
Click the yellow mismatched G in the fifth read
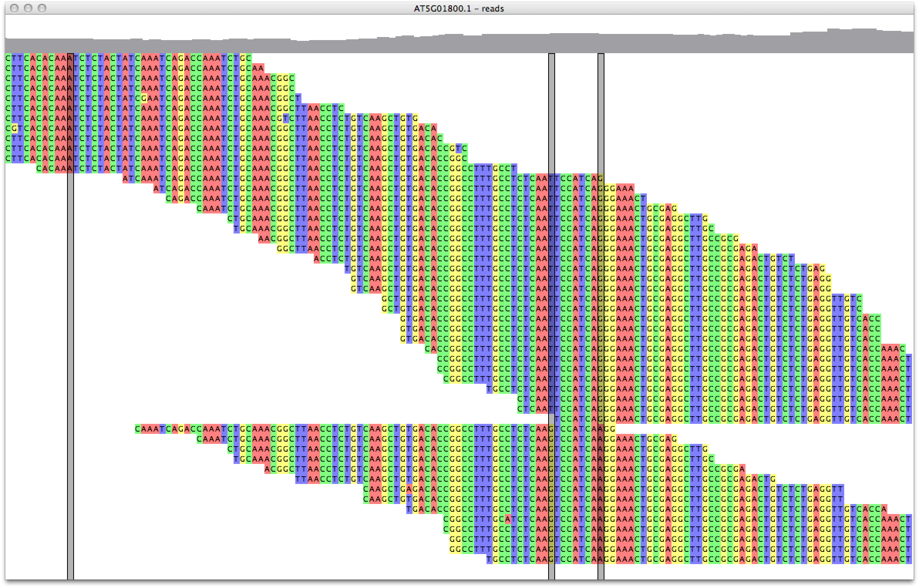click(x=144, y=98)
